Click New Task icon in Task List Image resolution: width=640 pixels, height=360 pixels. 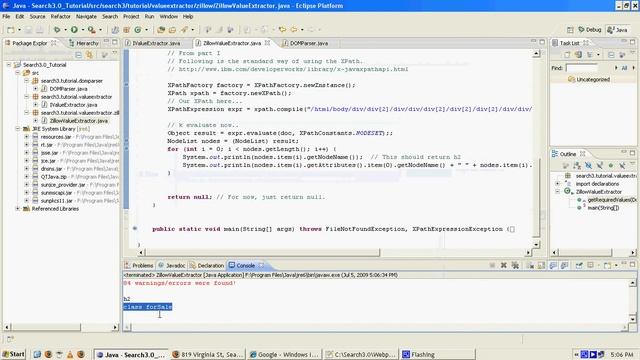[567, 55]
